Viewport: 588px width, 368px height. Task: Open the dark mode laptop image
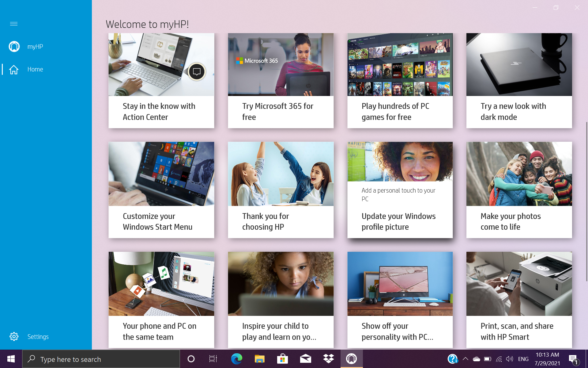519,64
